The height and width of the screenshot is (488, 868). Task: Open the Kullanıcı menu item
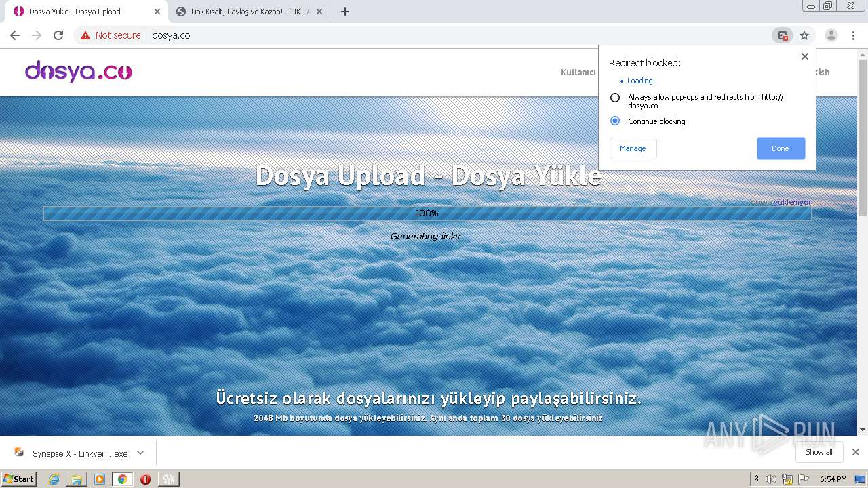click(x=578, y=73)
